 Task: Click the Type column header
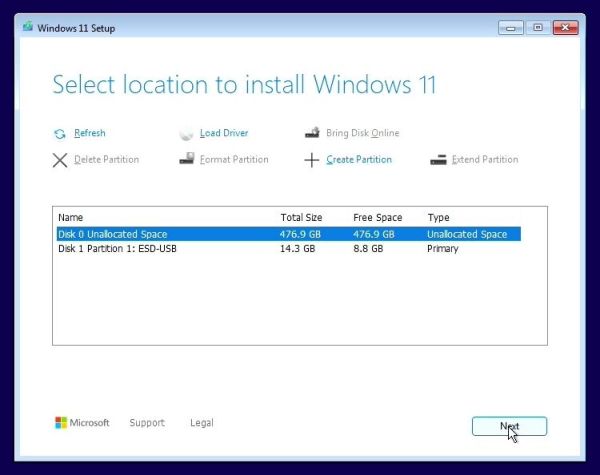click(x=439, y=217)
